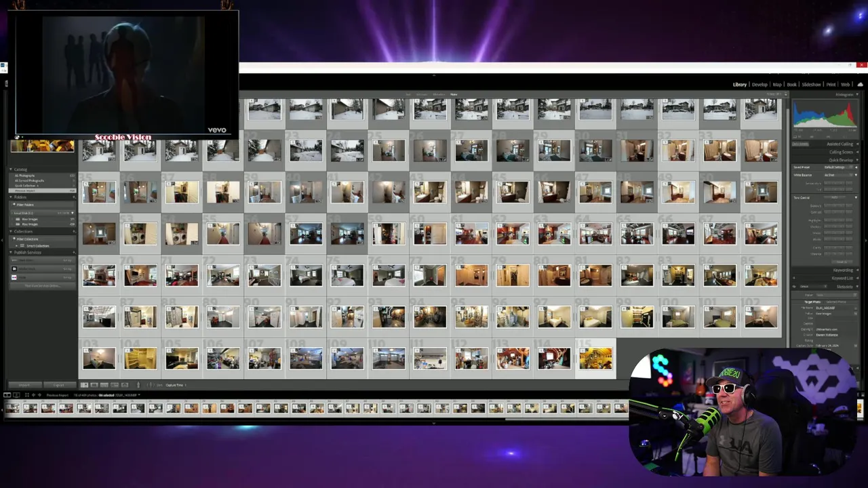Collapse Local Disk (E:) volume

[x=73, y=213]
